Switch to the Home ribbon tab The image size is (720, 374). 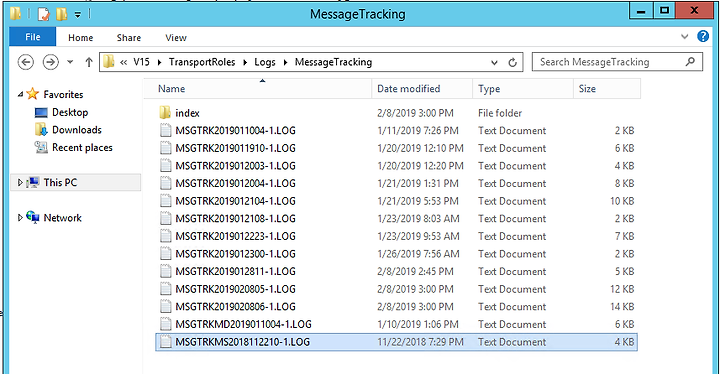click(x=80, y=38)
